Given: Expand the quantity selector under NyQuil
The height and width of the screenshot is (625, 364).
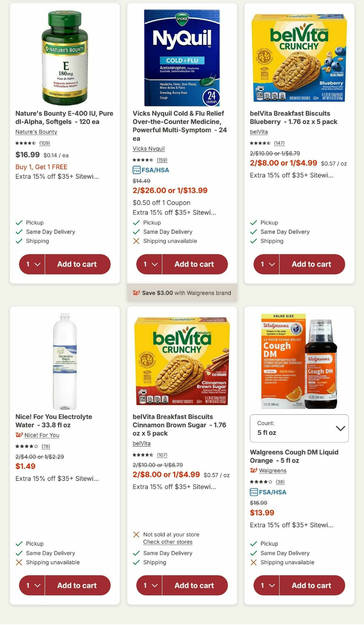Looking at the screenshot, I should [x=149, y=265].
